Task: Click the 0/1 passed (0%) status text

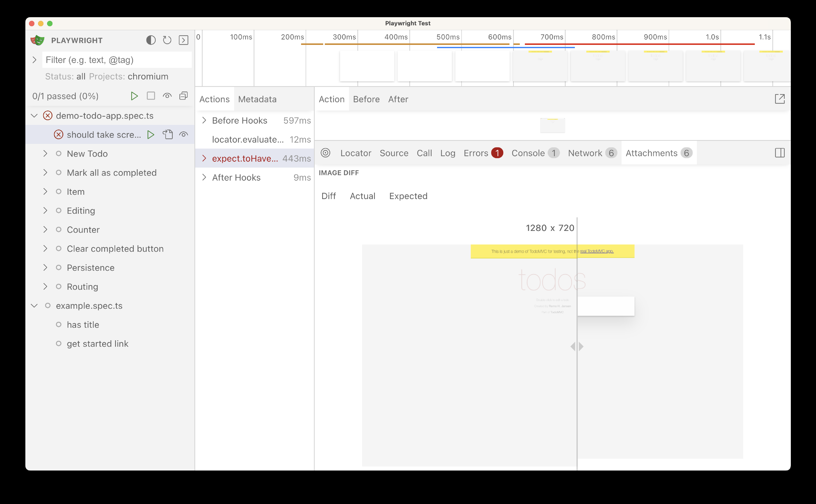Action: [x=65, y=96]
